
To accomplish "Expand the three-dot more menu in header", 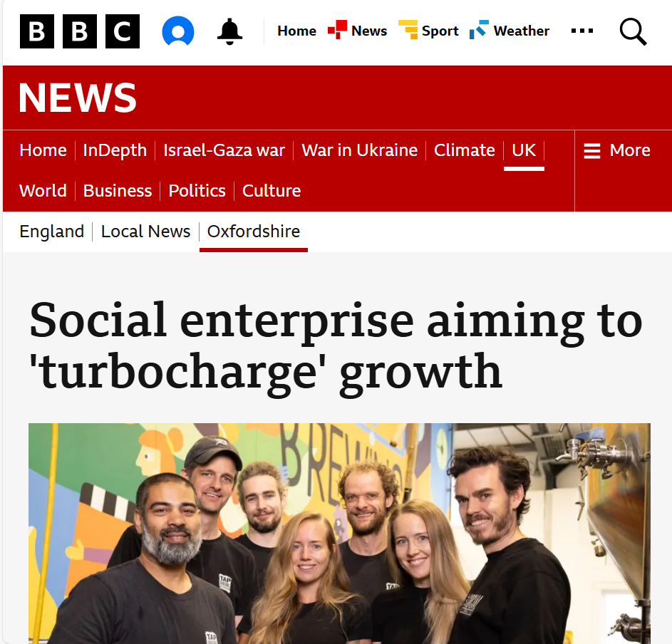I will (582, 31).
